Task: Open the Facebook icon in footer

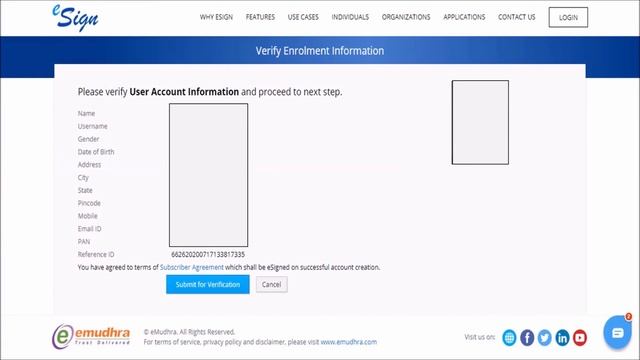Action: (x=527, y=338)
